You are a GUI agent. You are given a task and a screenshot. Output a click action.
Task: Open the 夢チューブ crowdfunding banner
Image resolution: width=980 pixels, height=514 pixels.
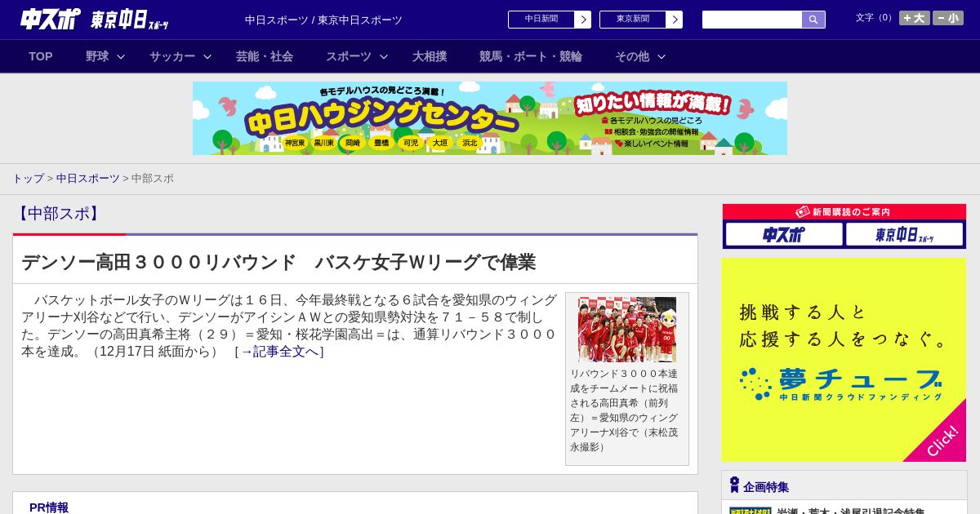[x=844, y=360]
